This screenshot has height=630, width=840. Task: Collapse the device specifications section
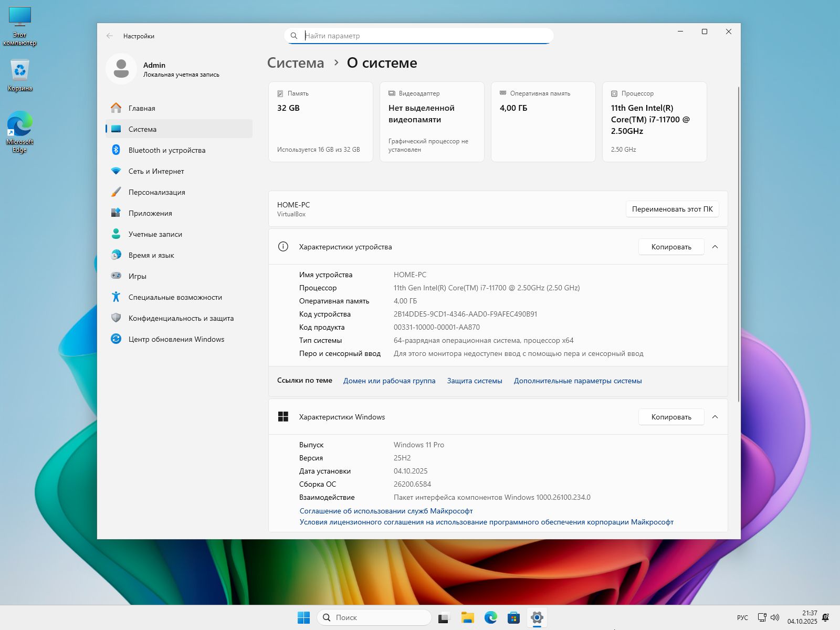pyautogui.click(x=715, y=247)
